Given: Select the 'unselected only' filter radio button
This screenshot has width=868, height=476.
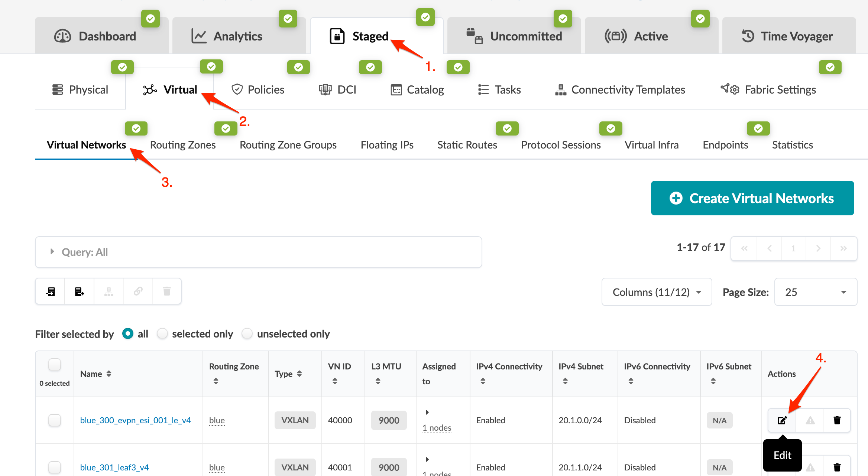Looking at the screenshot, I should point(247,334).
